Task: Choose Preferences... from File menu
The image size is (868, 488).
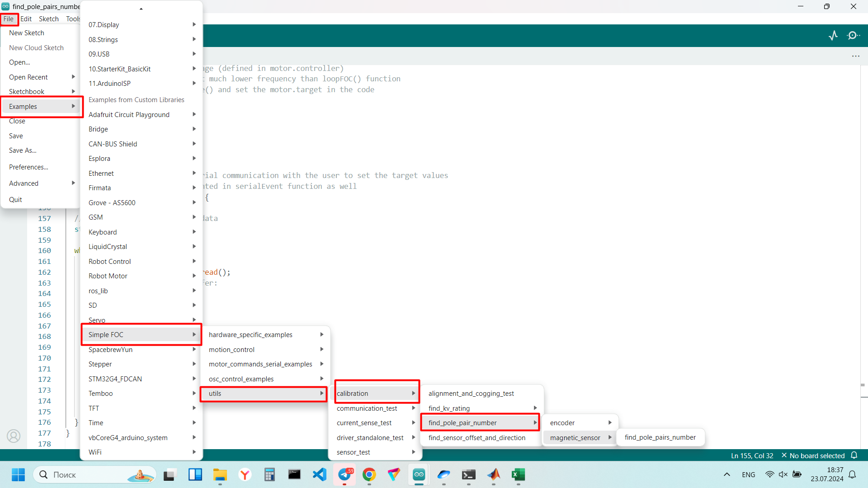Action: pos(28,167)
